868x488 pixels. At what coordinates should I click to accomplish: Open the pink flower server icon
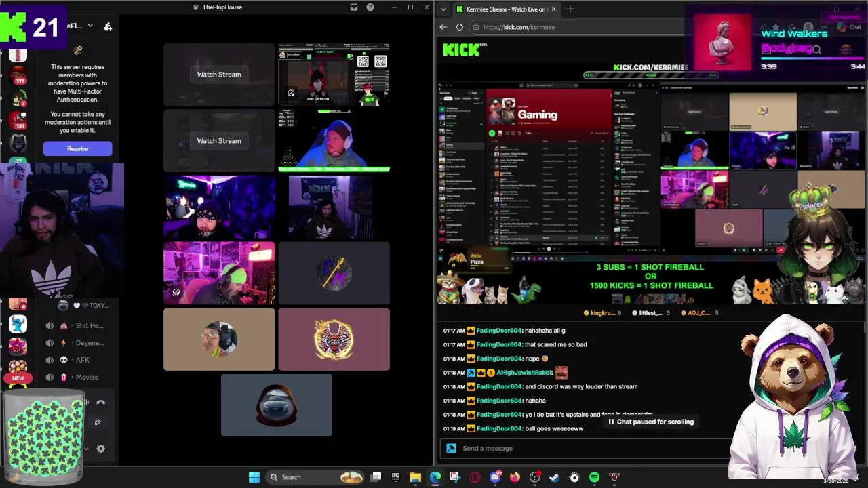(x=18, y=346)
